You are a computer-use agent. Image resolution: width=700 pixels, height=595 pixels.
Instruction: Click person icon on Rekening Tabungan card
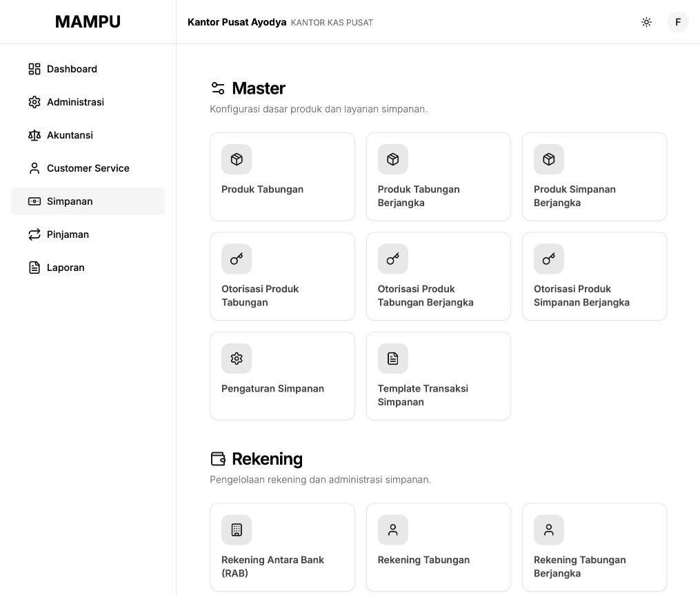tap(393, 530)
